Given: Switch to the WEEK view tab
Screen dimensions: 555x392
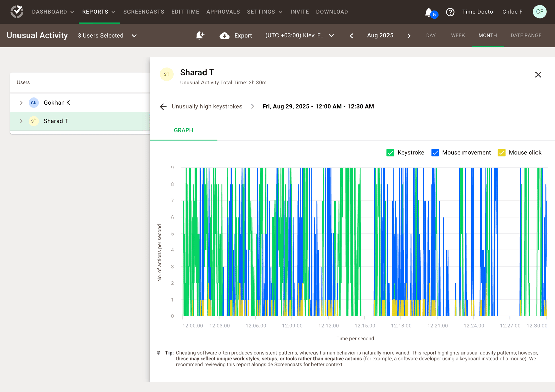Looking at the screenshot, I should 458,35.
